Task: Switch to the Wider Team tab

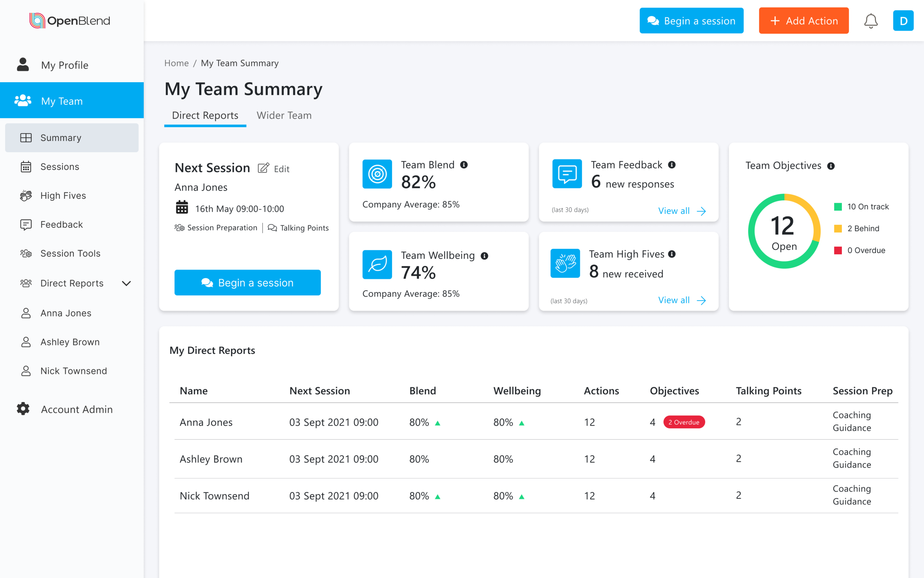Action: tap(284, 115)
